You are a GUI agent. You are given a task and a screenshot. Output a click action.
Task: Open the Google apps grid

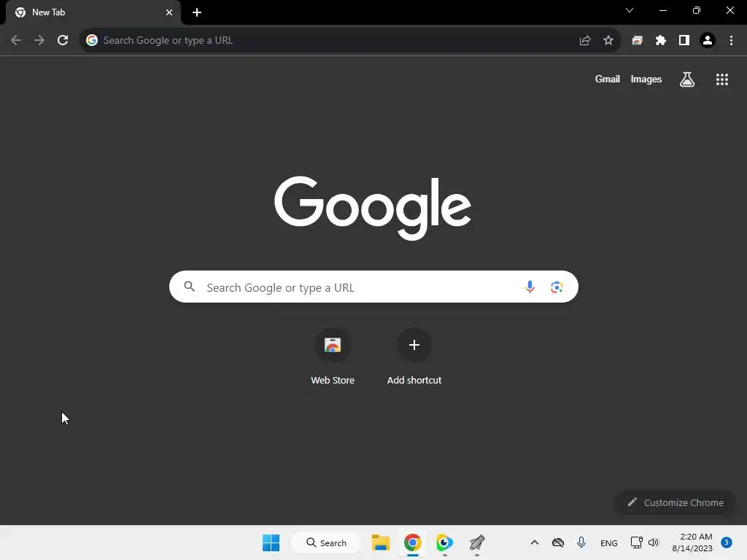[x=722, y=79]
